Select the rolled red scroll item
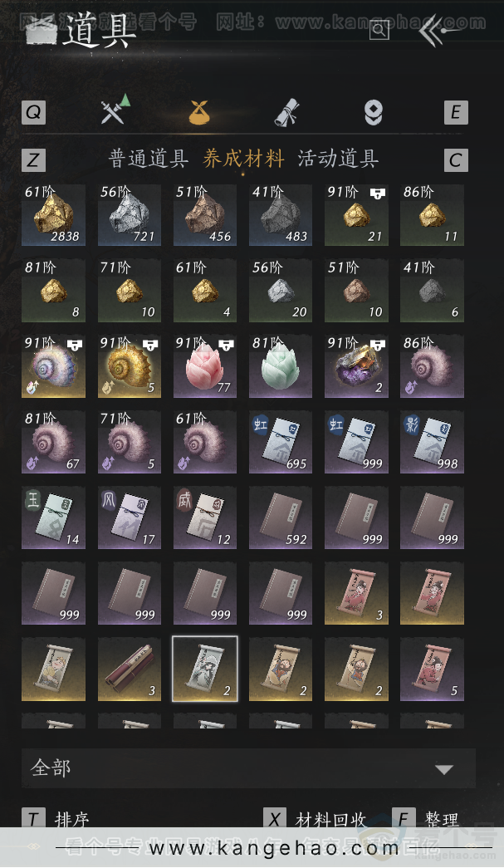The width and height of the screenshot is (504, 868). click(x=130, y=669)
